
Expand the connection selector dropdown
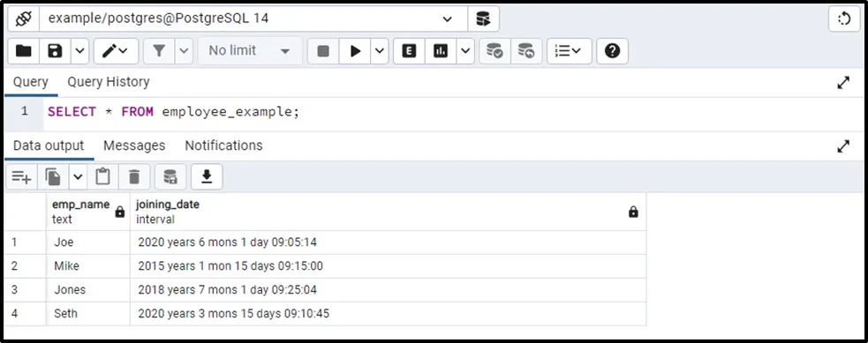click(x=448, y=19)
